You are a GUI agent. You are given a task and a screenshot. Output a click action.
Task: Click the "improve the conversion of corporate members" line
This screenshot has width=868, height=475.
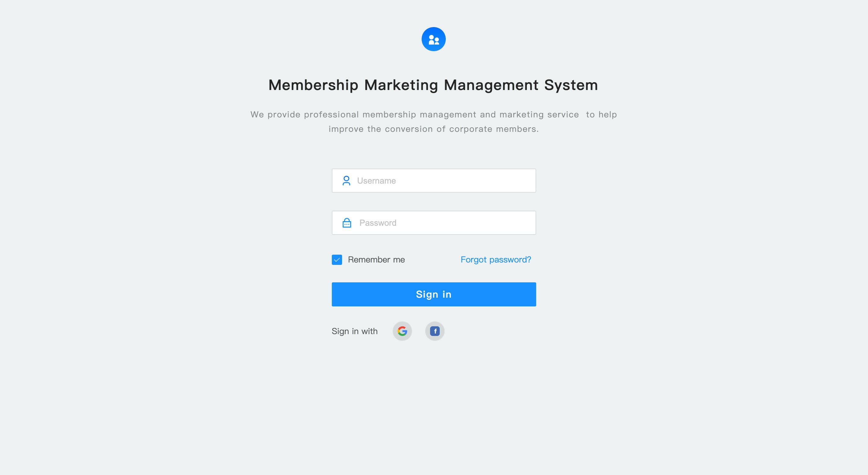point(433,129)
